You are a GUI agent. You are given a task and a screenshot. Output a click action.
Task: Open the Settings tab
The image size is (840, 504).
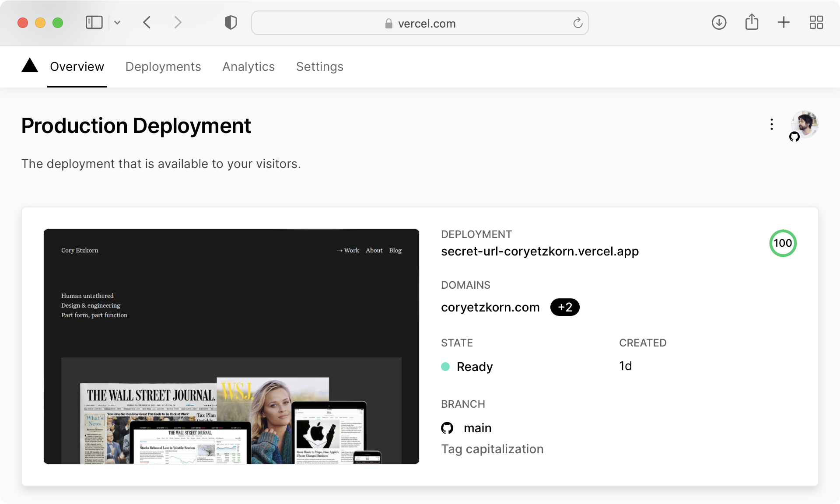coord(320,66)
